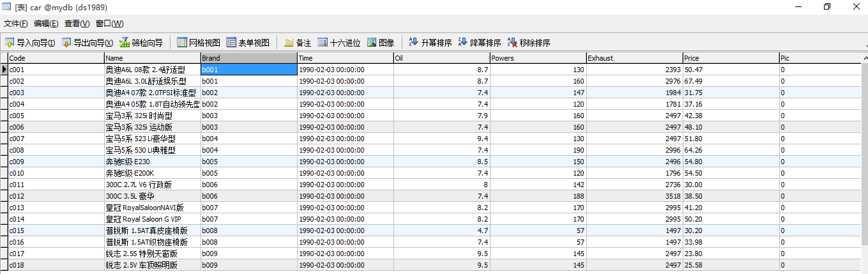868x274 pixels.
Task: Select Price cell 23.80
Action: (x=731, y=254)
